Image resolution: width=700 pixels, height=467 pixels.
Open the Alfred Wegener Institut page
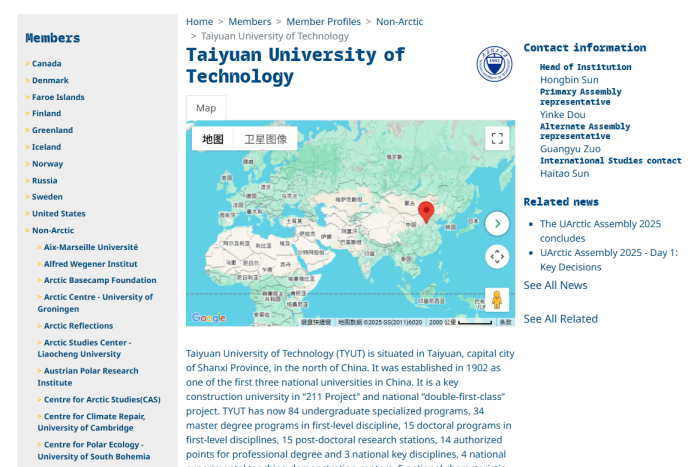click(x=90, y=264)
